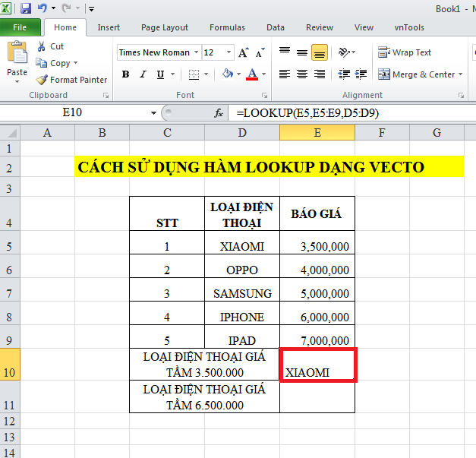Screen dimensions: 476x458
Task: Click the Orientation text rotation icon
Action: tap(344, 52)
